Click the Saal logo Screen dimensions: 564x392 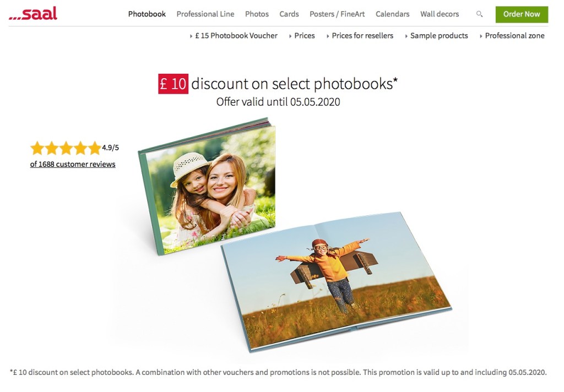pos(33,13)
